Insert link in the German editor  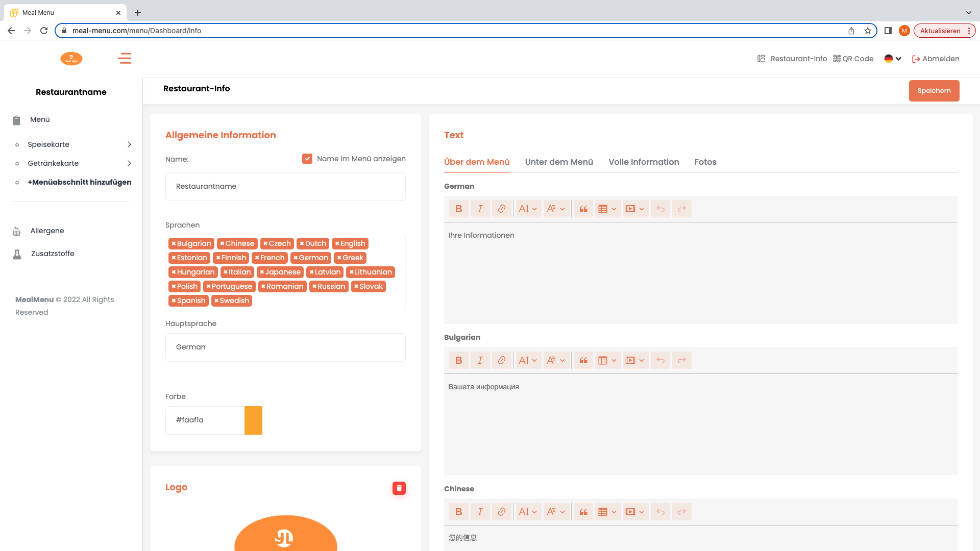(x=501, y=209)
